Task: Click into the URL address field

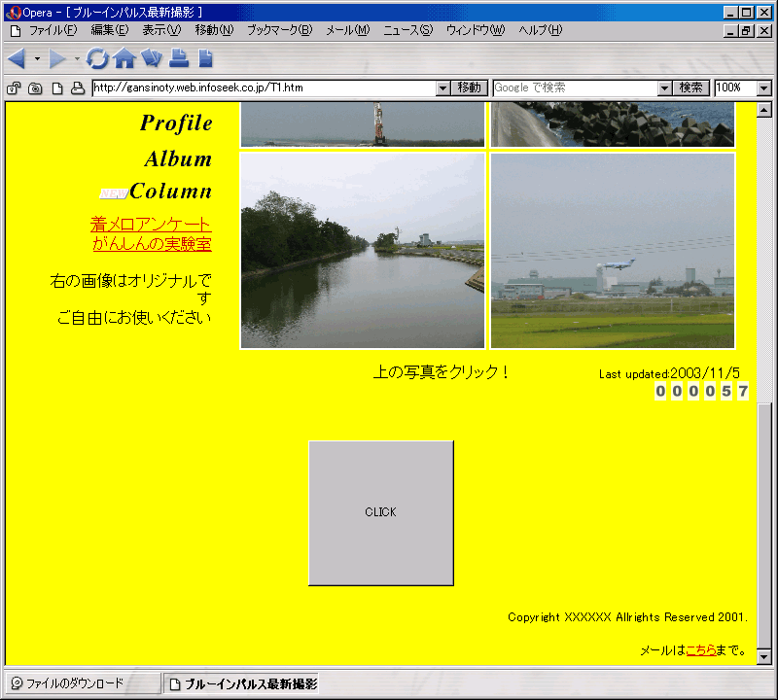Action: tap(265, 88)
